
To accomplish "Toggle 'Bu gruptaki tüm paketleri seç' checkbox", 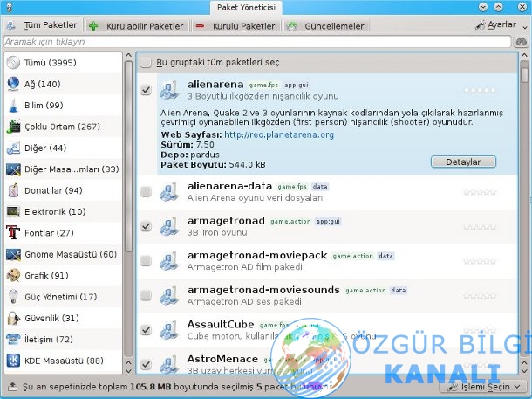I will pyautogui.click(x=146, y=62).
